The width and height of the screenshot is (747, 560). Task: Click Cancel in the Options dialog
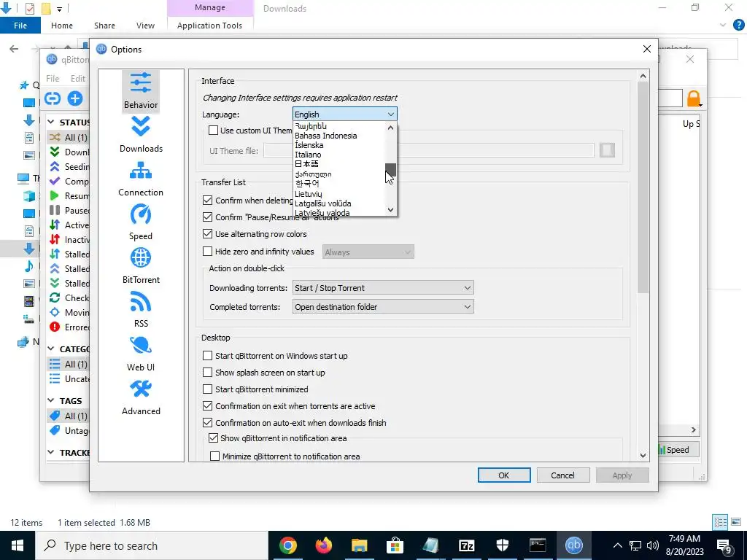(562, 475)
